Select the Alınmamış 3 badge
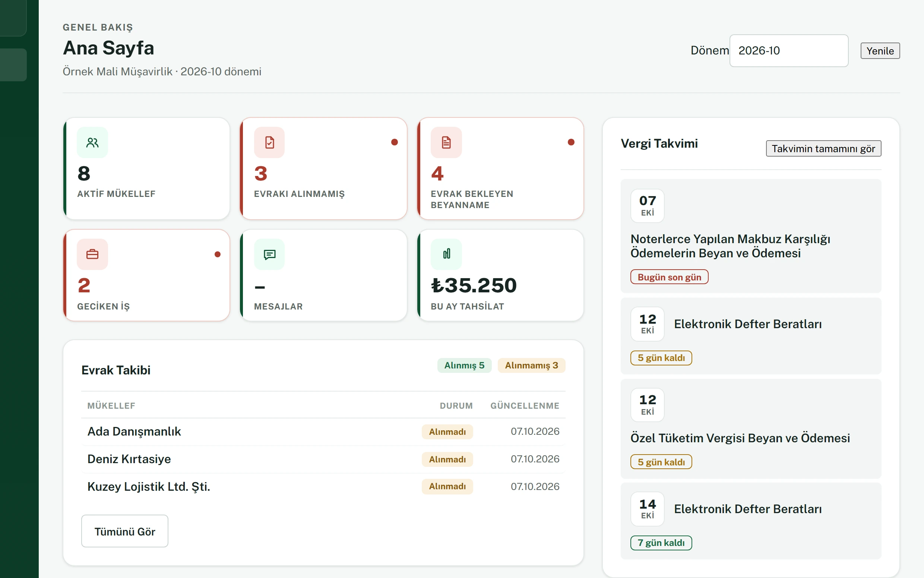 532,365
